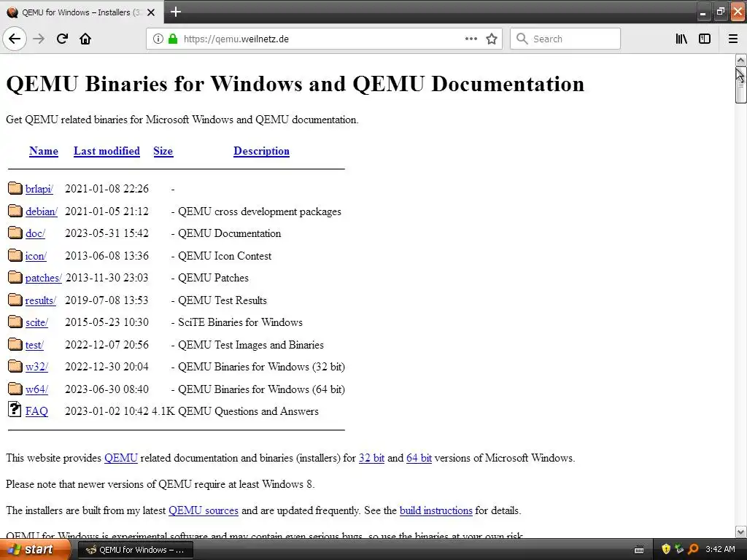Click the folder icon next to w32/
This screenshot has width=747, height=560.
point(15,366)
